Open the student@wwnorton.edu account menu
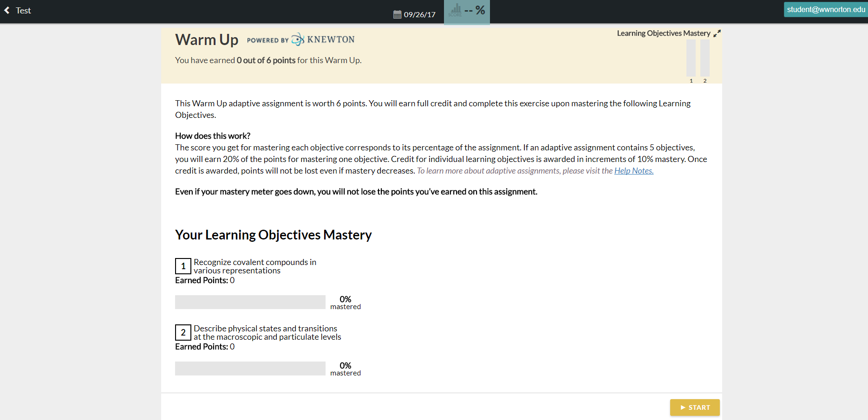 tap(826, 10)
